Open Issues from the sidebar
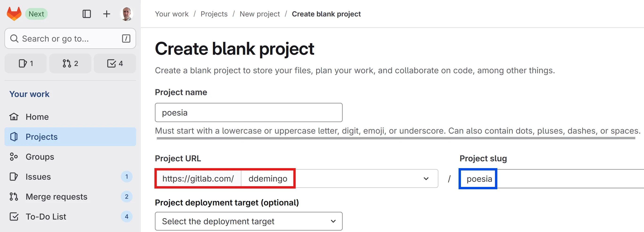Screen dimensions: 644x232 [38, 177]
